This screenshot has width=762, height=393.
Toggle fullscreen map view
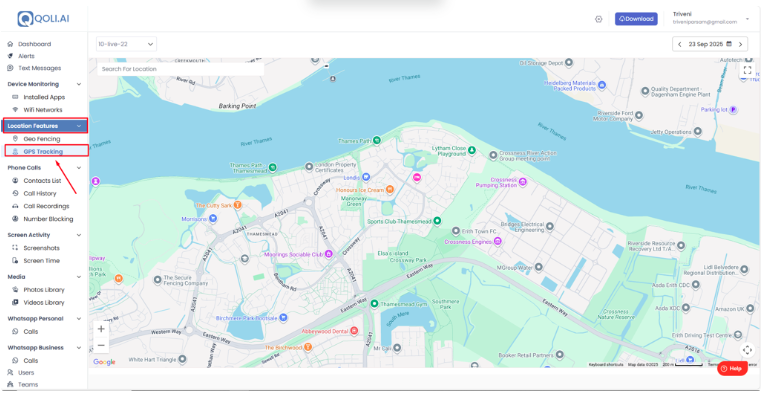click(747, 70)
